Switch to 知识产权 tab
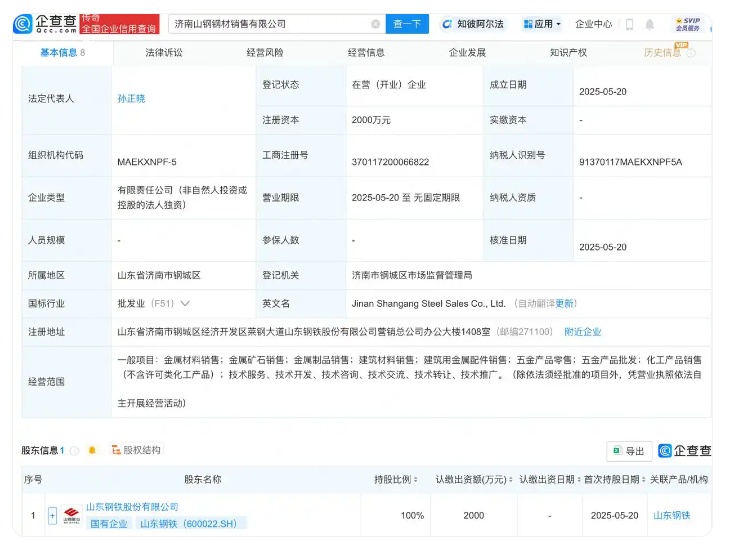Viewport: 729px width, 546px height. (569, 53)
